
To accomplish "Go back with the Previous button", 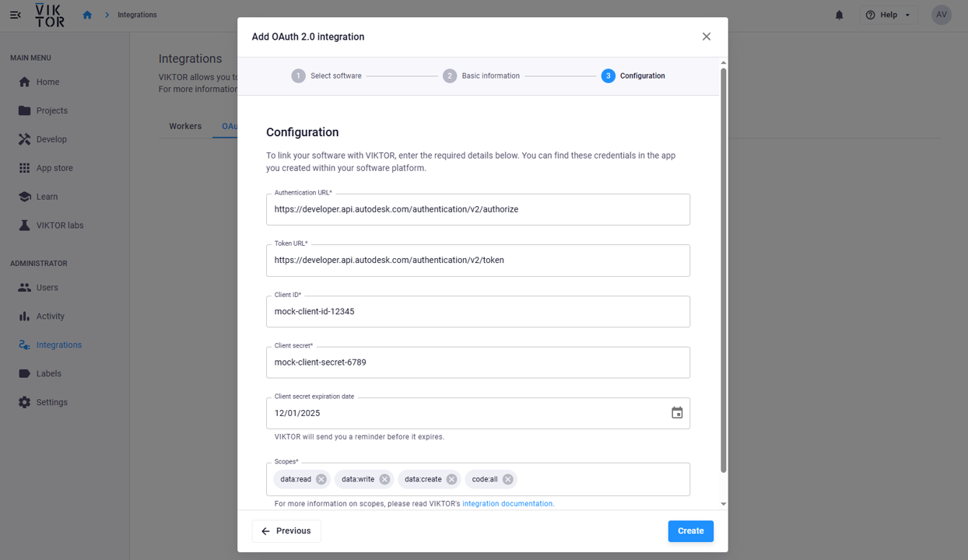I will (286, 531).
